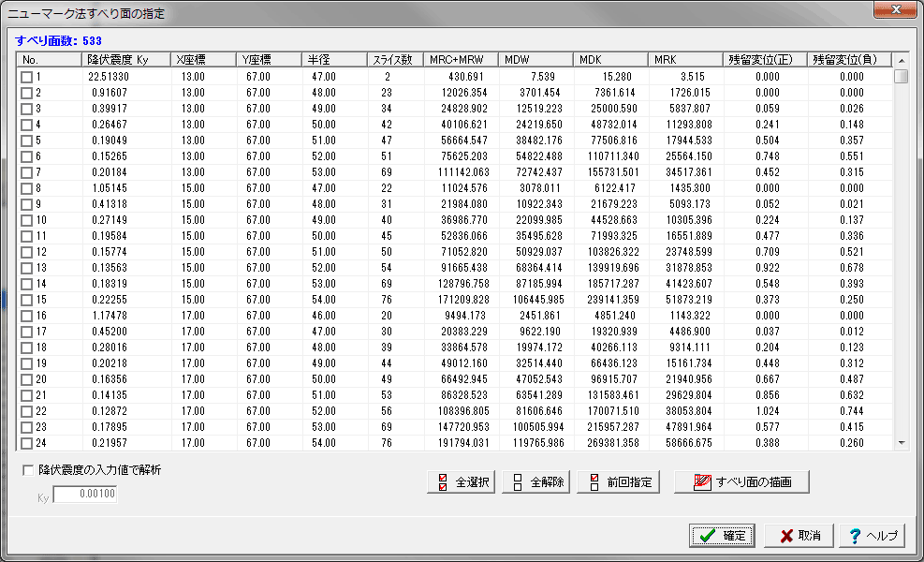Enable 降伏震度の入力値で解析 checkbox
This screenshot has width=924, height=562.
tap(28, 470)
